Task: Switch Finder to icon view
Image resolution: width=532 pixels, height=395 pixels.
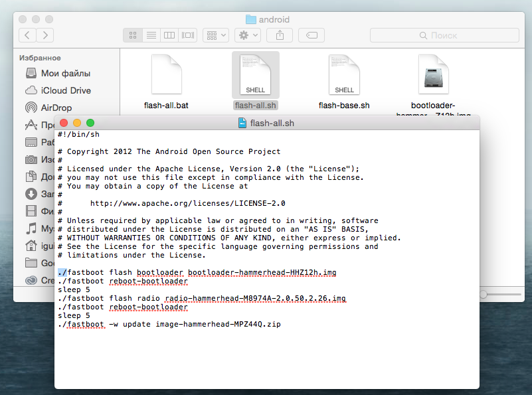Action: point(133,35)
